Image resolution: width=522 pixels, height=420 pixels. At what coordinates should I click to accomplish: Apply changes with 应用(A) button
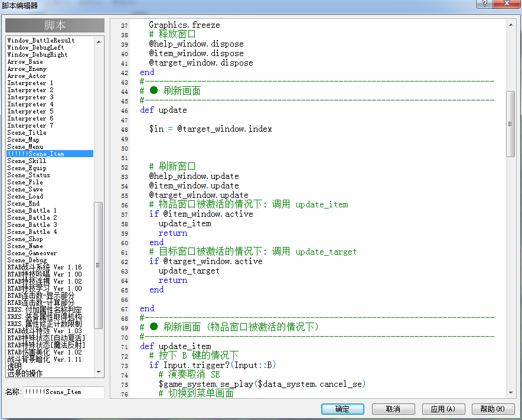coord(443,409)
